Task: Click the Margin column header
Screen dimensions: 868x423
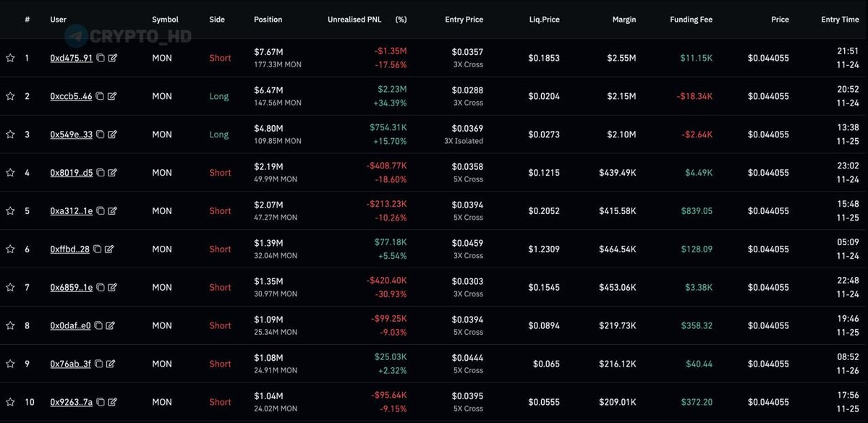Action: point(624,20)
